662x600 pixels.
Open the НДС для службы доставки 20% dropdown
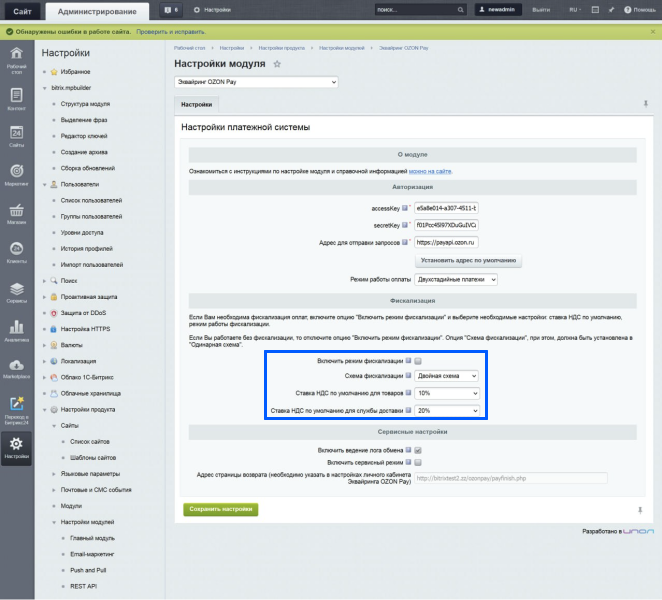coord(447,410)
